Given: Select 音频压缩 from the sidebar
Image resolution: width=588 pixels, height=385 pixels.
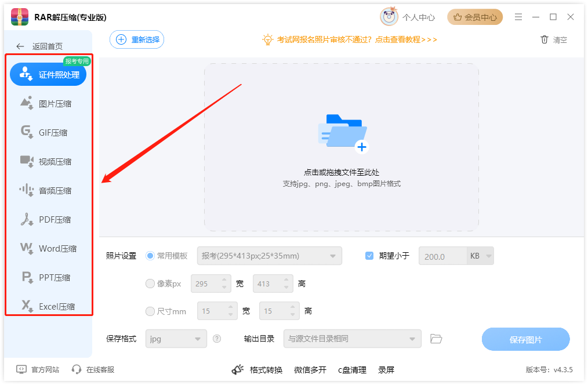Looking at the screenshot, I should (49, 190).
